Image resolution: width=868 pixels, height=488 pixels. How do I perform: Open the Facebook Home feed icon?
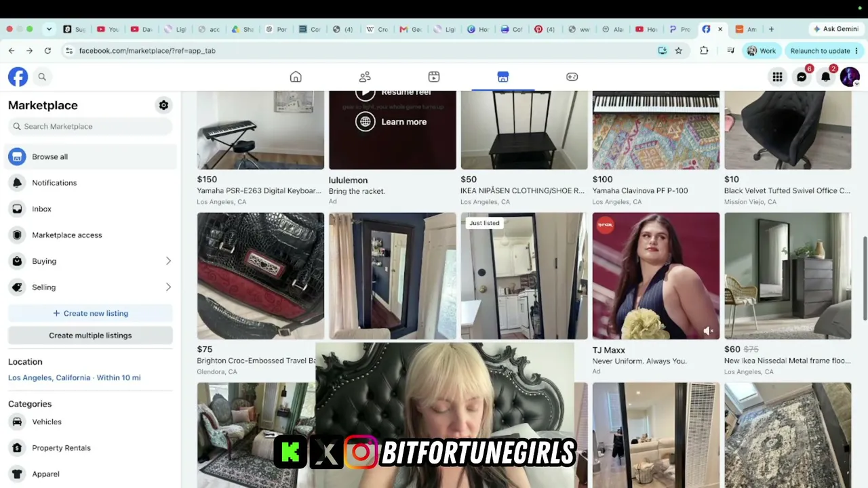coord(296,77)
